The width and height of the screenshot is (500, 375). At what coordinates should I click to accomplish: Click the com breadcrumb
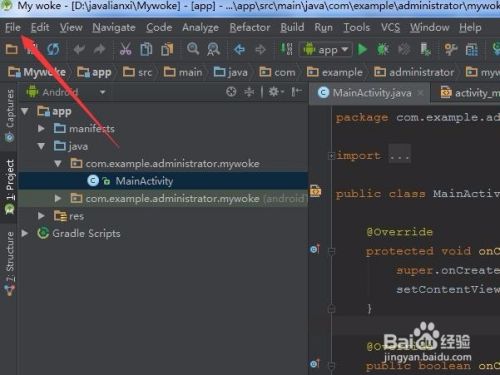(x=277, y=72)
